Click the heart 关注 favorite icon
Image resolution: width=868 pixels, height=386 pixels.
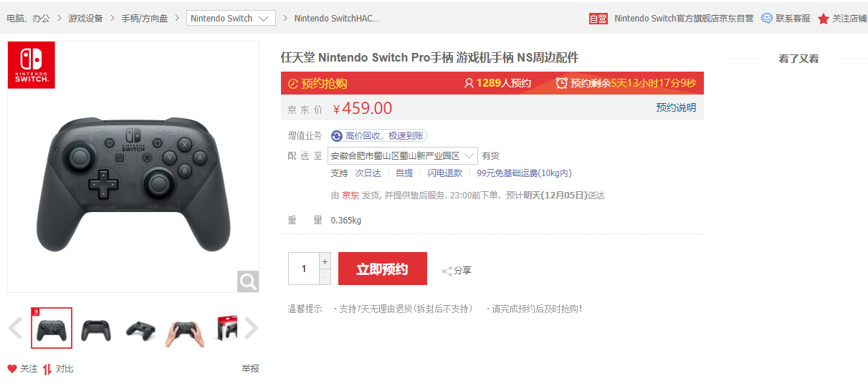point(12,369)
